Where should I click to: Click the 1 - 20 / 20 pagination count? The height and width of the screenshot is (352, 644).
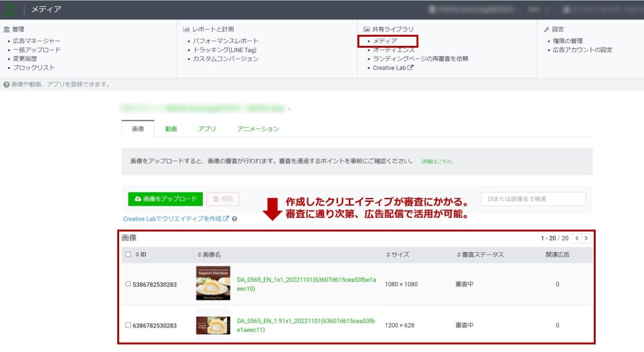tap(554, 238)
